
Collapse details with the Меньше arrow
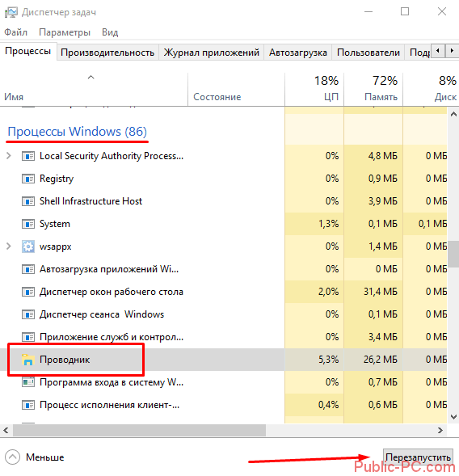pyautogui.click(x=12, y=457)
